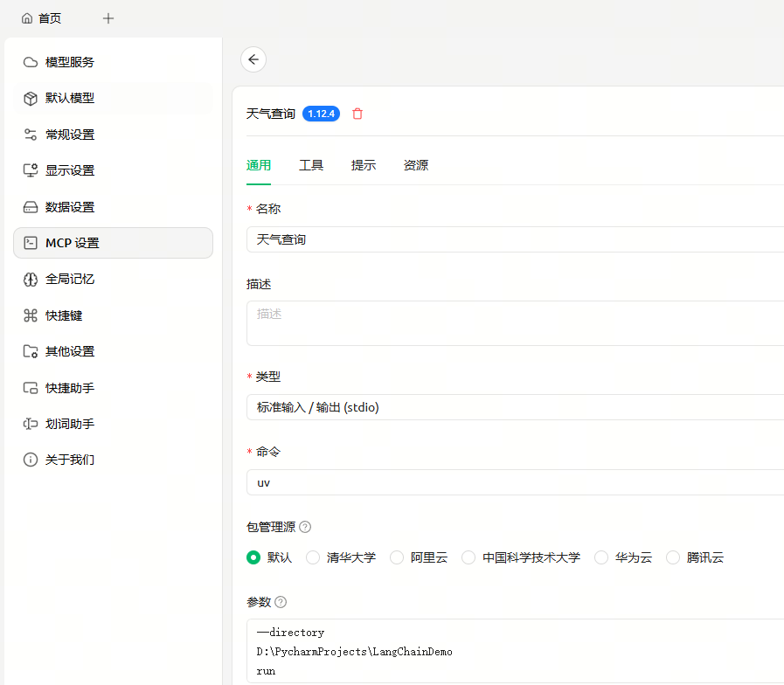Switch to the 提示 tab
The height and width of the screenshot is (685, 784).
click(x=364, y=165)
